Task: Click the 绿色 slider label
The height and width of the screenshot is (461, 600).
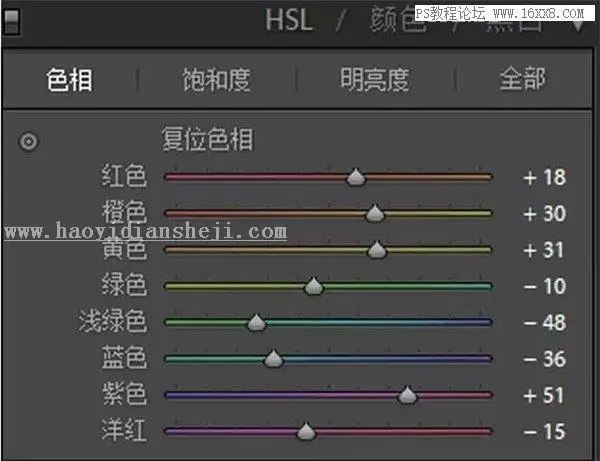Action: [124, 285]
